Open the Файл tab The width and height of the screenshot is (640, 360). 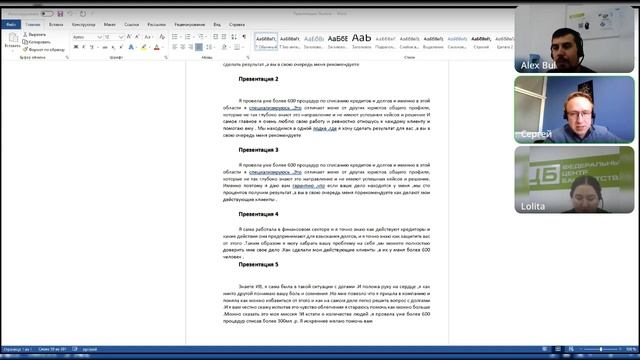pyautogui.click(x=11, y=24)
